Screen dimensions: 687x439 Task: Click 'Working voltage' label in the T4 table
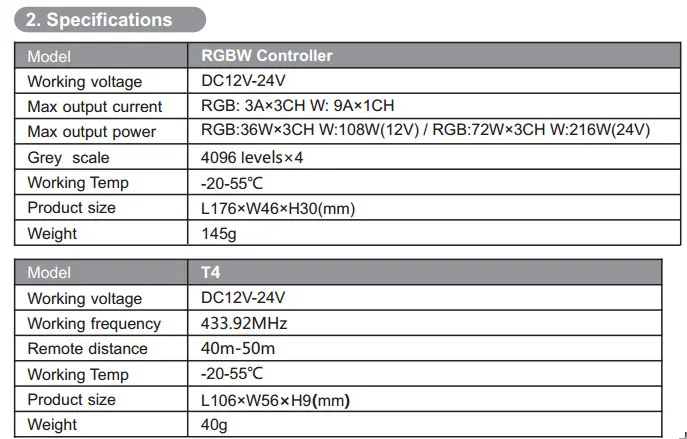(84, 298)
